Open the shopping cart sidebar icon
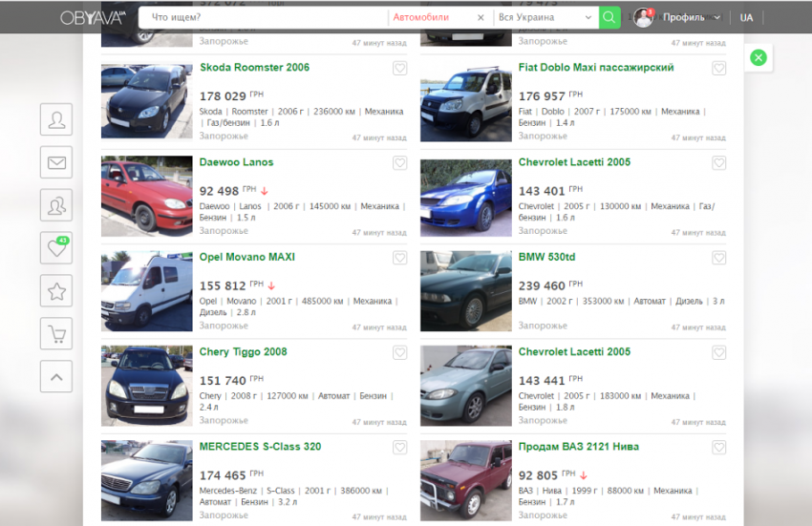 [x=56, y=333]
